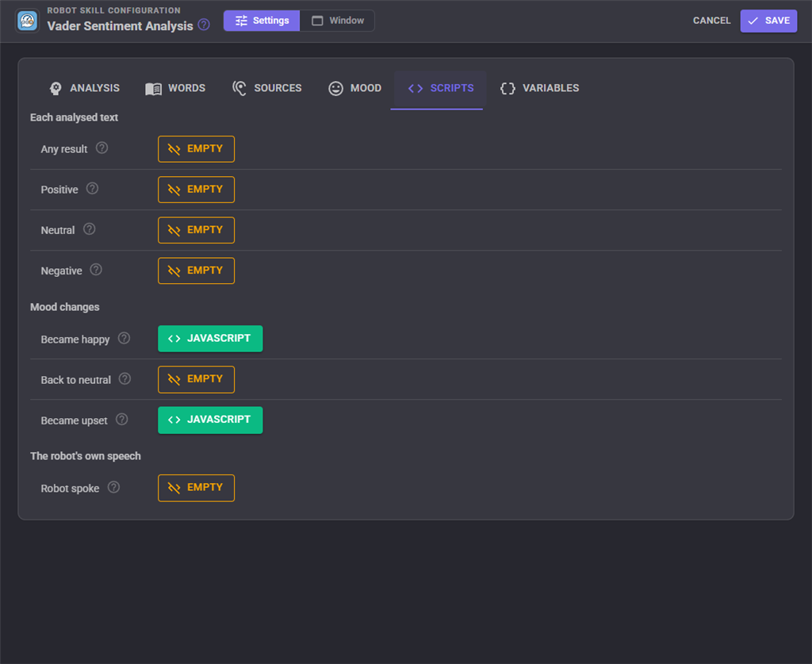This screenshot has height=664, width=812.
Task: Cancel the skill configuration
Action: tap(711, 21)
